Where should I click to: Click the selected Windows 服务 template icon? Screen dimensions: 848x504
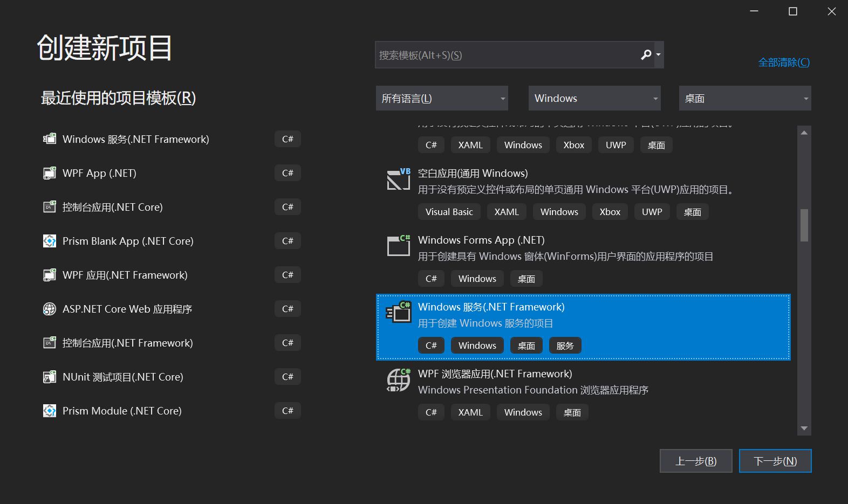pos(399,312)
